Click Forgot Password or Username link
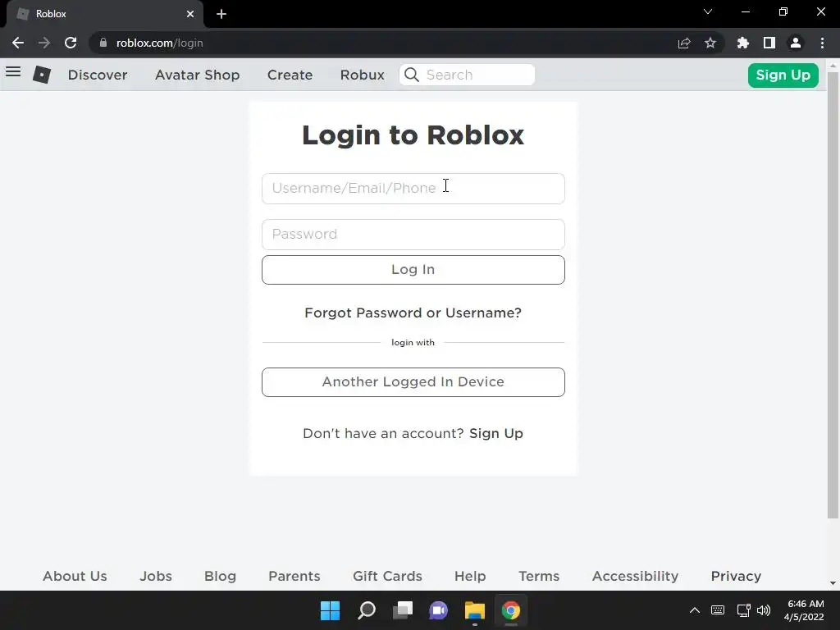This screenshot has height=630, width=840. click(x=413, y=313)
